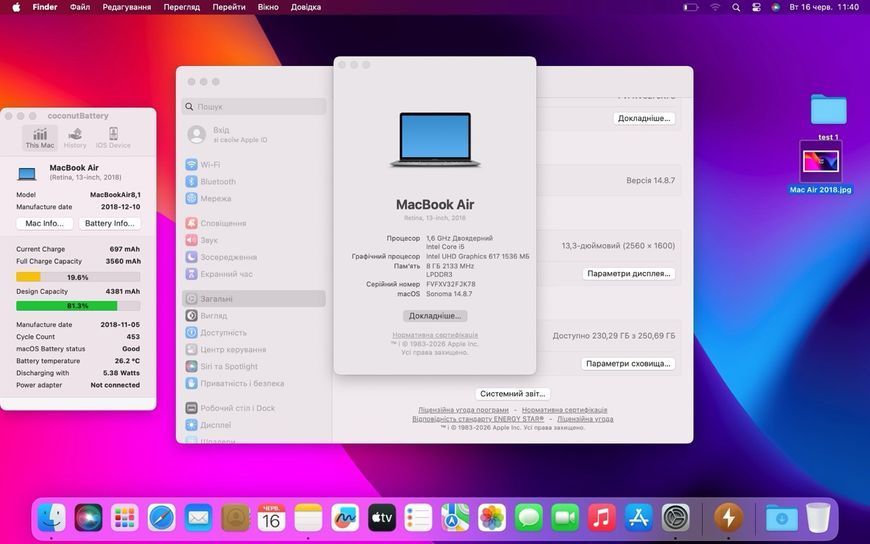
Task: Open Нормативна сертифікація link in About window
Action: click(435, 335)
